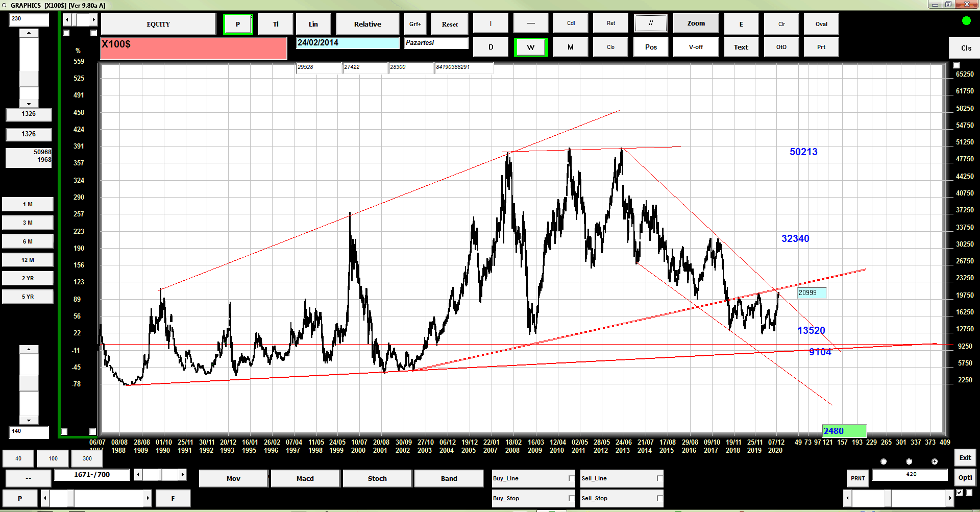Choose the vertical line tool
980x512 pixels.
coord(491,23)
